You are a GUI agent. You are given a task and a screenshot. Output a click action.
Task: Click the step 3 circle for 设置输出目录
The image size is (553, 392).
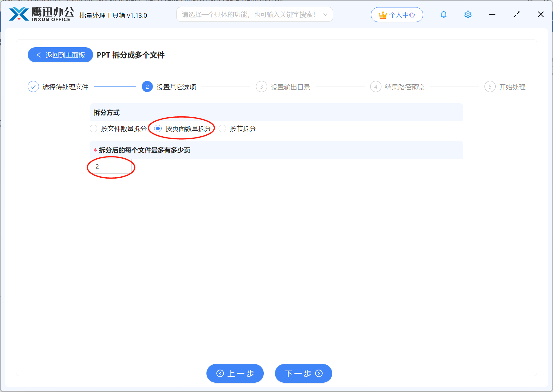(x=261, y=87)
